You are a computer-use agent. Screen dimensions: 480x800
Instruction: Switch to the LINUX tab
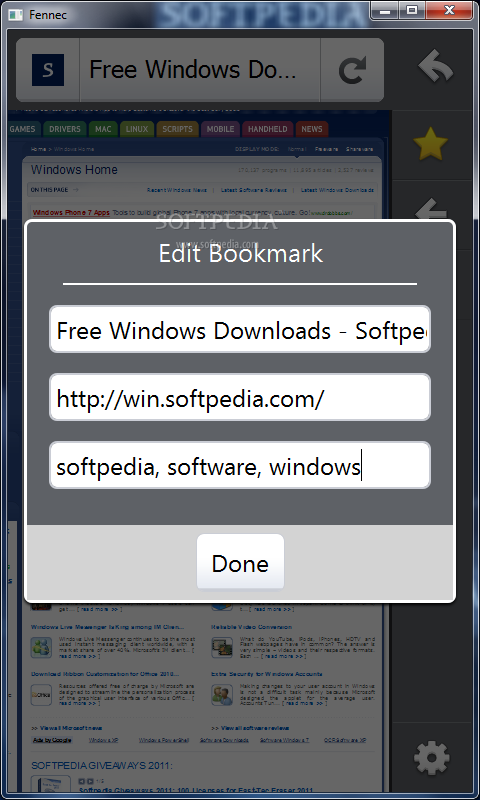click(x=137, y=129)
